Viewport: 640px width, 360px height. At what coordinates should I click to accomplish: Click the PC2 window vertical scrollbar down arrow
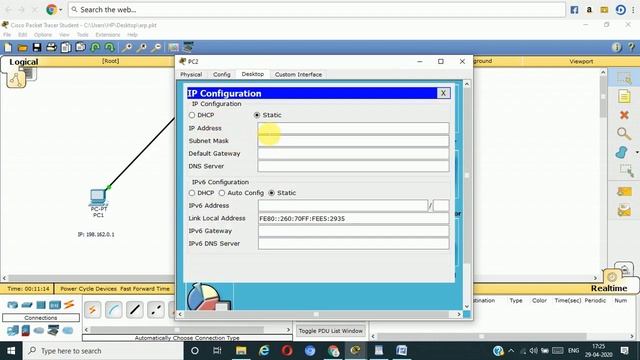tap(467, 307)
